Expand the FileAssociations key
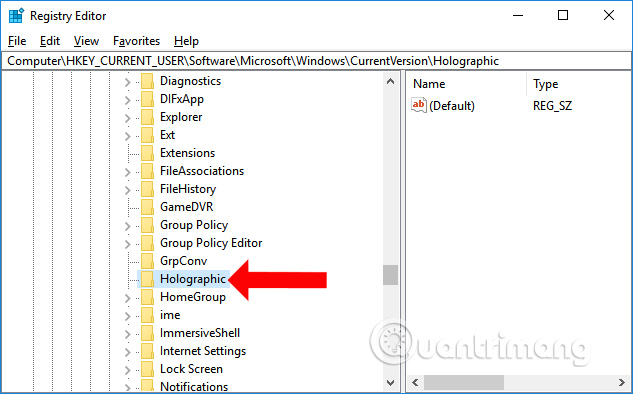This screenshot has width=633, height=394. [128, 172]
